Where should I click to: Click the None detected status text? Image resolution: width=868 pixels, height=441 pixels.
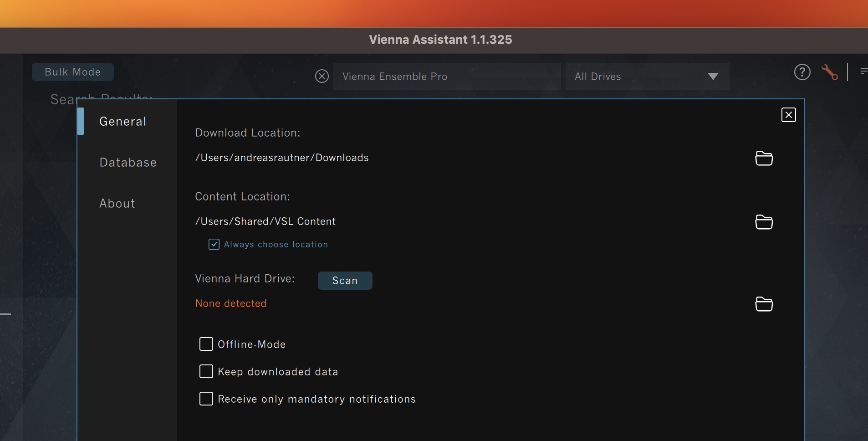pyautogui.click(x=231, y=303)
